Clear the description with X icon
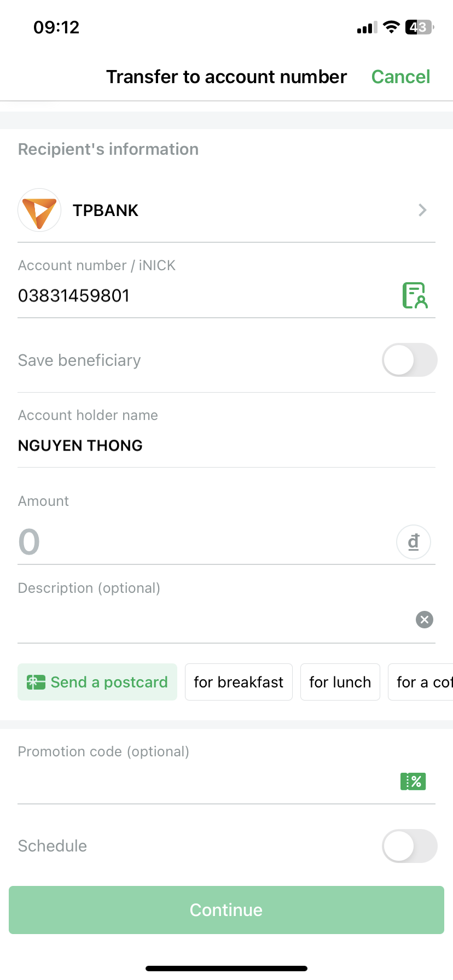Screen dimensions: 453x980 point(425,620)
